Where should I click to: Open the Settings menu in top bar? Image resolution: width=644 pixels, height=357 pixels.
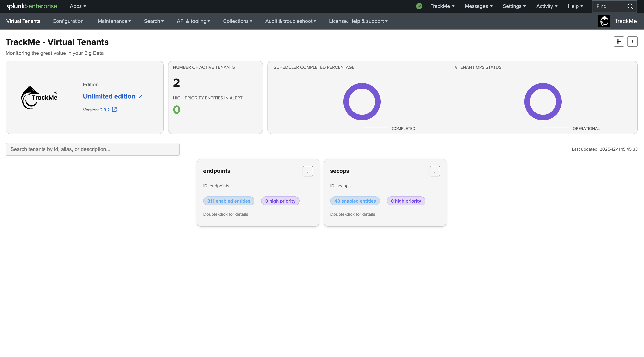tap(514, 6)
